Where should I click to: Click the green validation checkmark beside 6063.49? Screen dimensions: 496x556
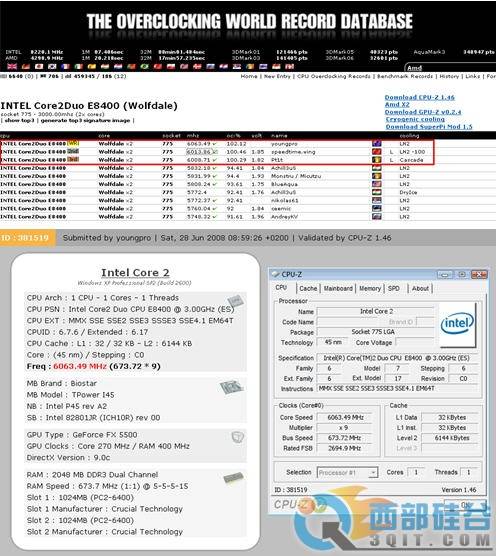pyautogui.click(x=215, y=144)
